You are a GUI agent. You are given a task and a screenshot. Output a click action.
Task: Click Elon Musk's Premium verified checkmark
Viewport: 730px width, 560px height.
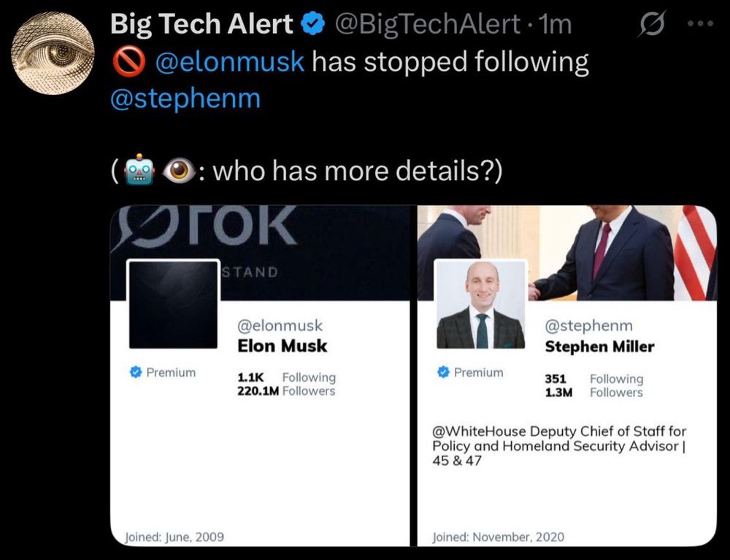[x=136, y=372]
